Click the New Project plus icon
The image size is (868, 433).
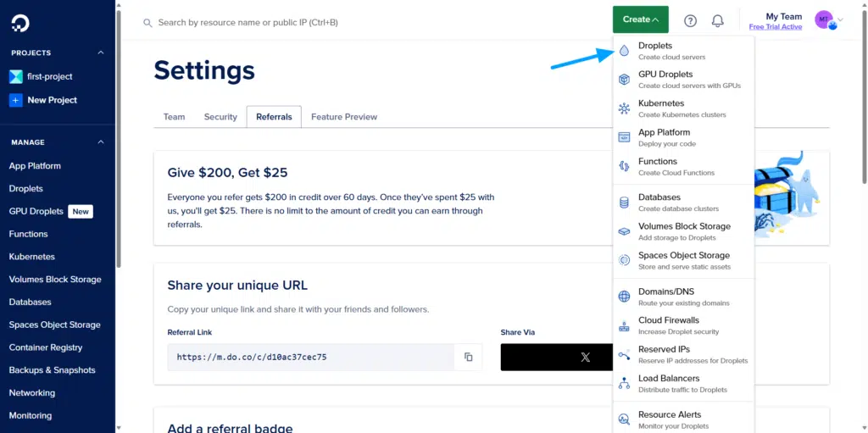tap(15, 100)
